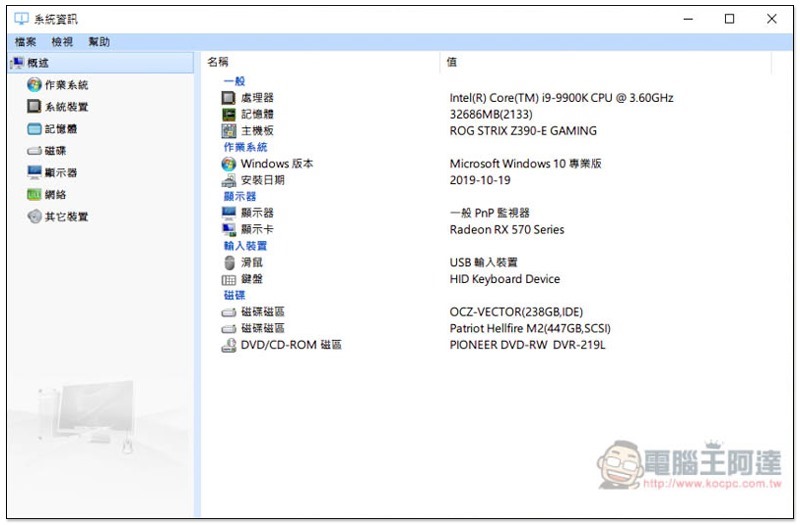Click the 顯示卡 graphics card icon
The height and width of the screenshot is (525, 800).
click(x=229, y=230)
